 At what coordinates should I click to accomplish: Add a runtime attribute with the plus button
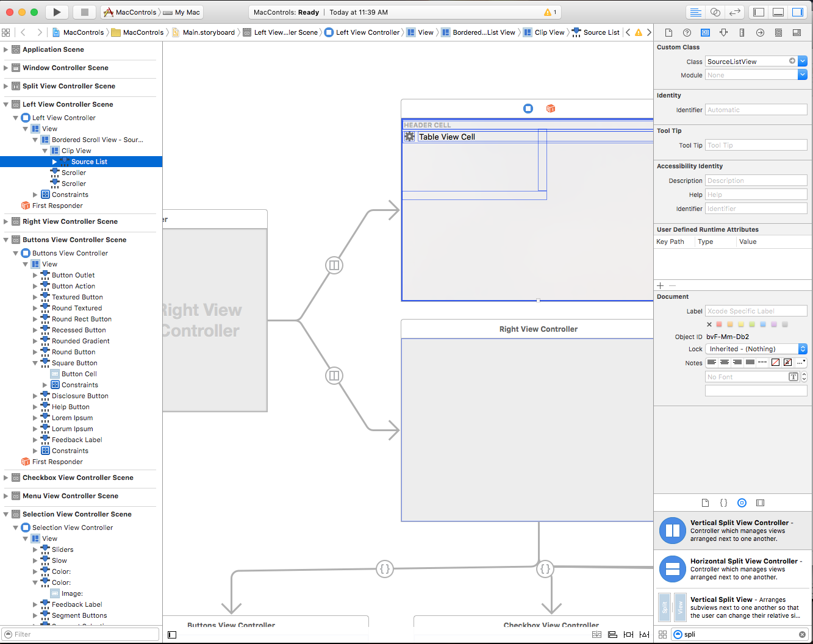click(x=660, y=285)
